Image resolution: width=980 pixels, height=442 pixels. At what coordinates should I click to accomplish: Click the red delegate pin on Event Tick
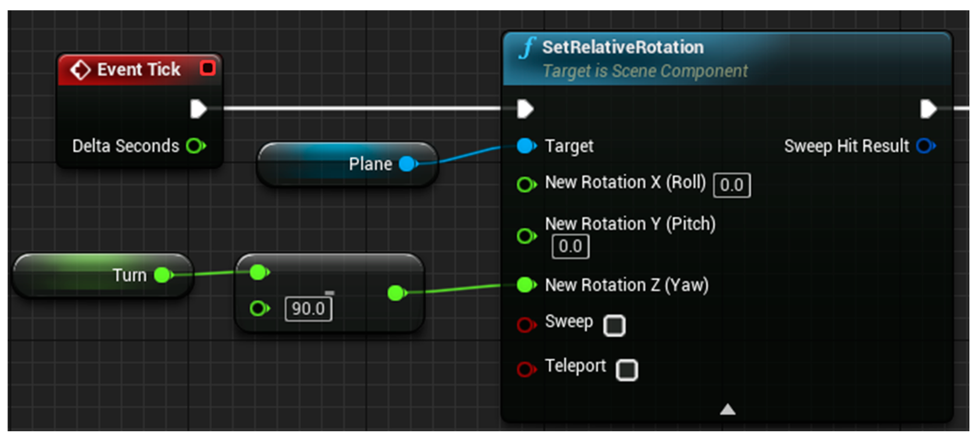point(208,68)
